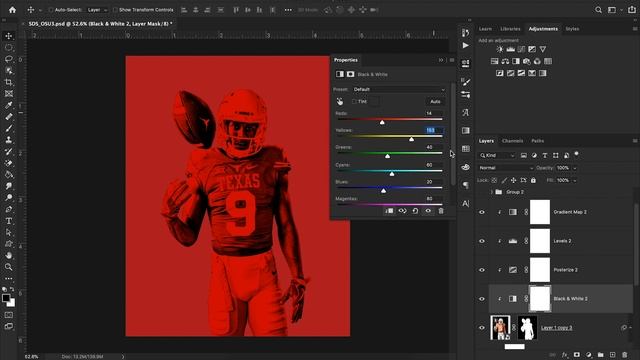
Task: Expand the Group 2 folder
Action: (x=491, y=192)
